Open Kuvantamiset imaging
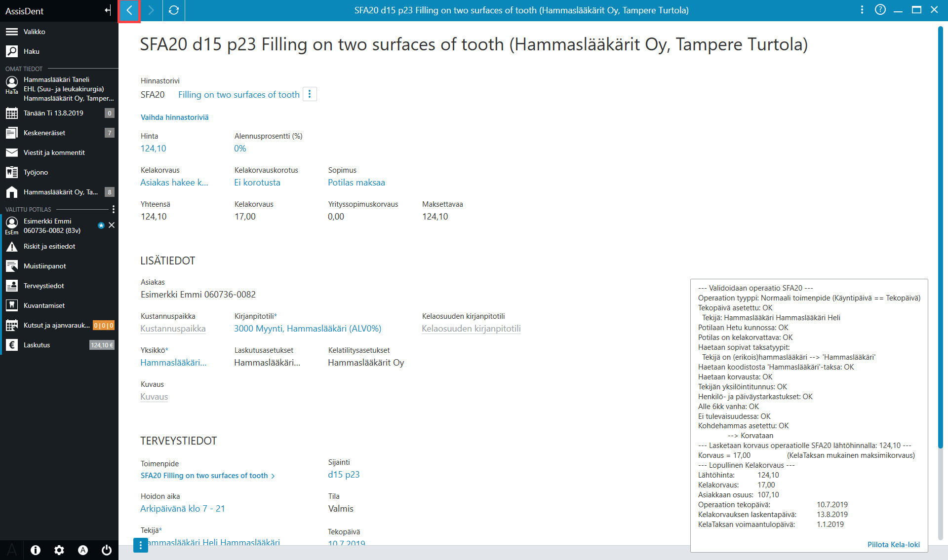 point(59,305)
